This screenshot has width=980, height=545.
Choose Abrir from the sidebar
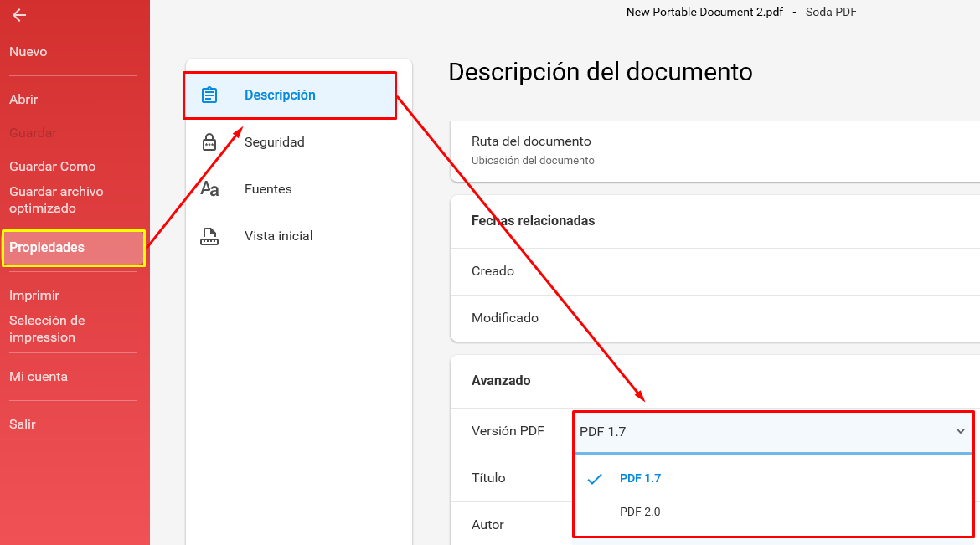(x=23, y=100)
